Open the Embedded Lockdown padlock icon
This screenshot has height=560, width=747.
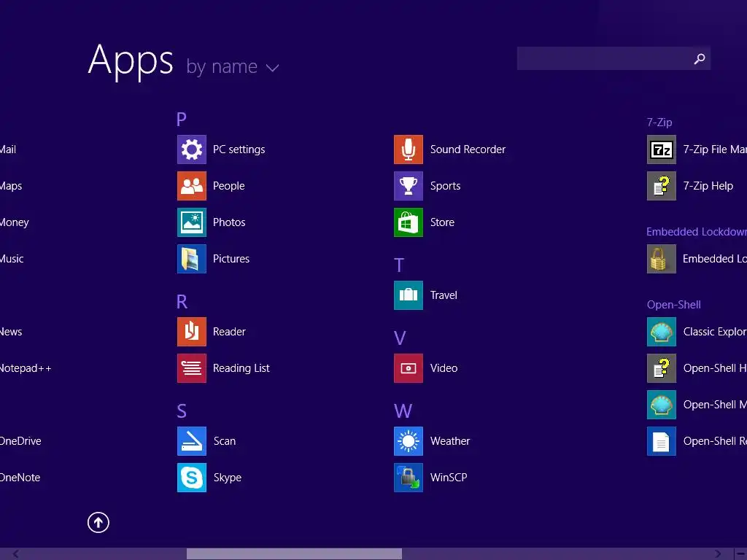(661, 259)
